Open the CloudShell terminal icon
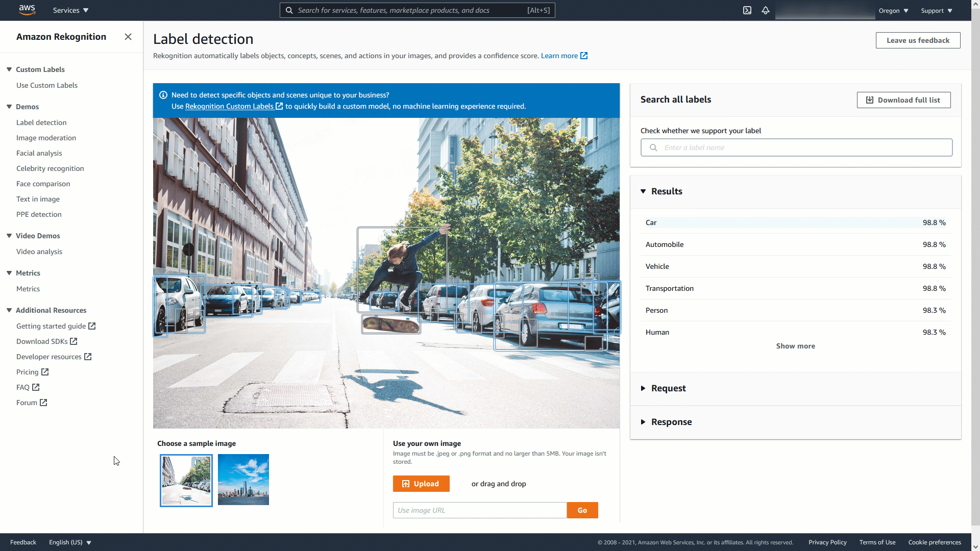Image resolution: width=980 pixels, height=551 pixels. point(747,10)
